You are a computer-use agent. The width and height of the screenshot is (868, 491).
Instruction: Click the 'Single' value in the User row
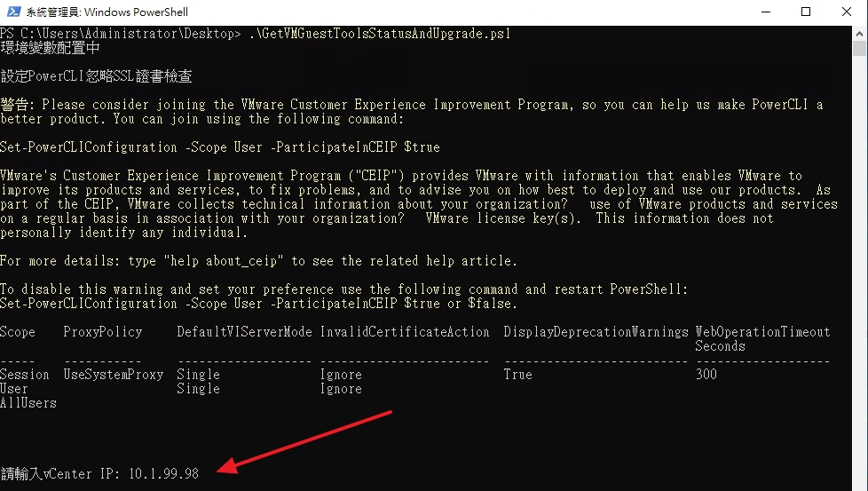coord(198,389)
